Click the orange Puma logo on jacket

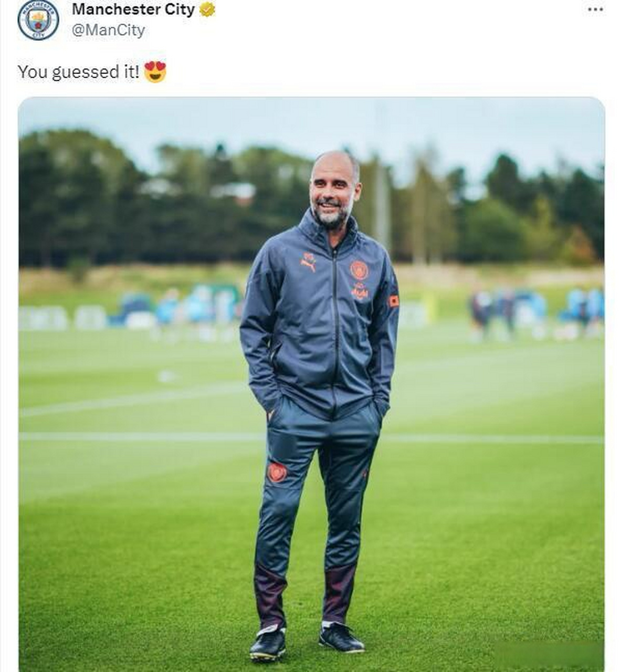[x=309, y=261]
